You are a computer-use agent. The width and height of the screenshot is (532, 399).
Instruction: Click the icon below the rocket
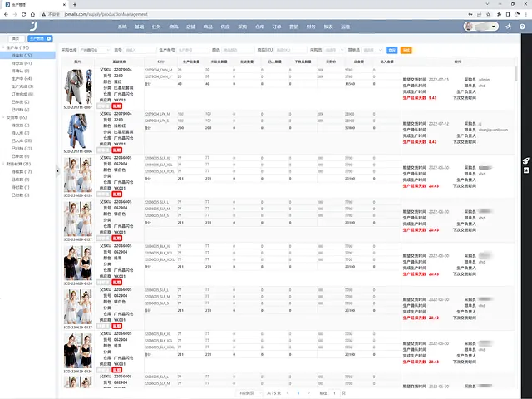(526, 170)
